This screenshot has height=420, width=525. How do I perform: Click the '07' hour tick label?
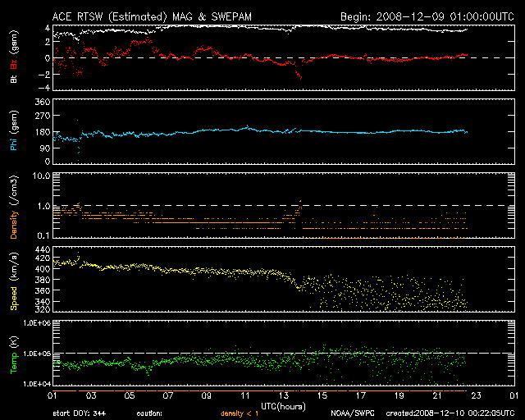tap(167, 396)
